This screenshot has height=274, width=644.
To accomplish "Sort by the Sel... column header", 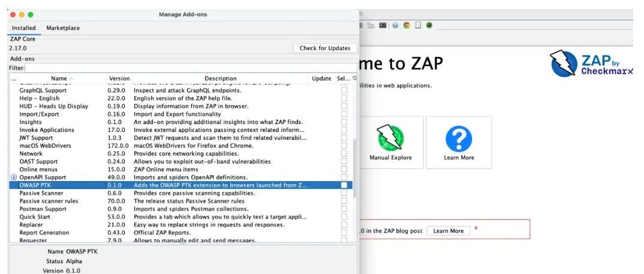I will pos(343,79).
